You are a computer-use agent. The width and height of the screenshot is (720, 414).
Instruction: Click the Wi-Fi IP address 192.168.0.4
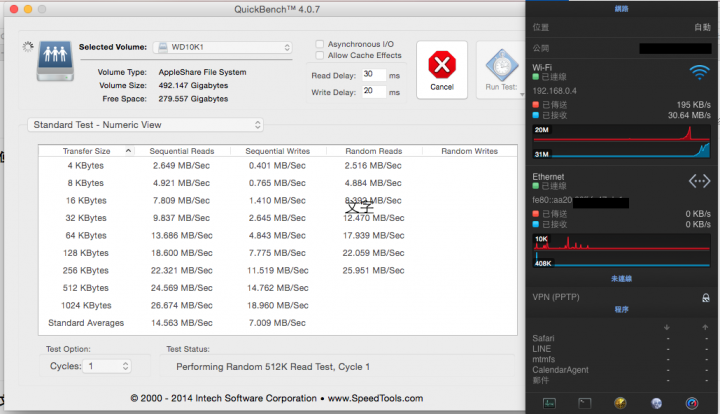[554, 91]
